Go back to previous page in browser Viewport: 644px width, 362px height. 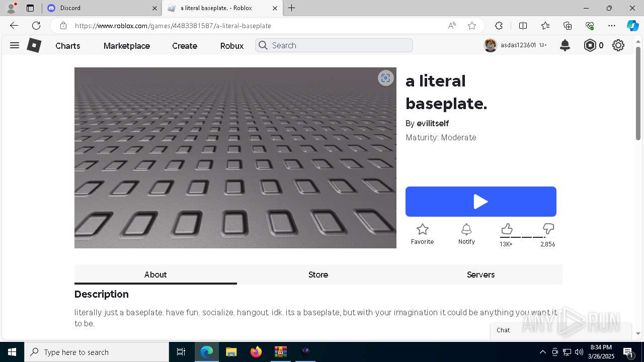(x=14, y=26)
